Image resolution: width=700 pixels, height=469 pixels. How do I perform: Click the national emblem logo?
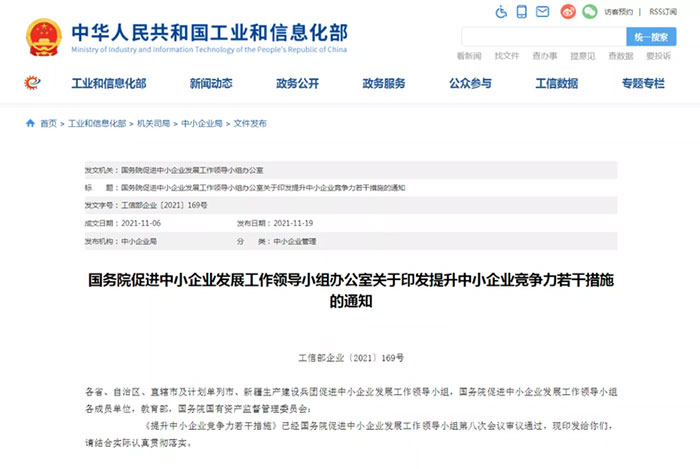click(x=43, y=37)
